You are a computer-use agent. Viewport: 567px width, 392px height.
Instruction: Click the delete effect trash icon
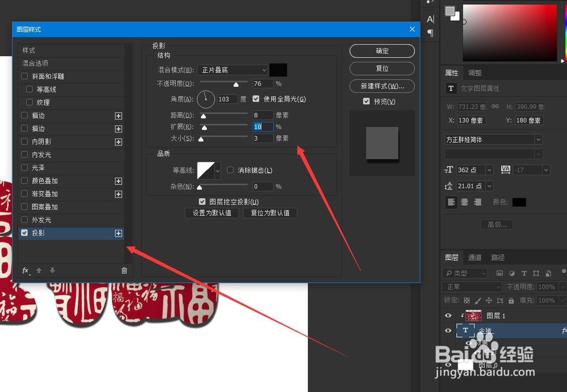coord(124,271)
